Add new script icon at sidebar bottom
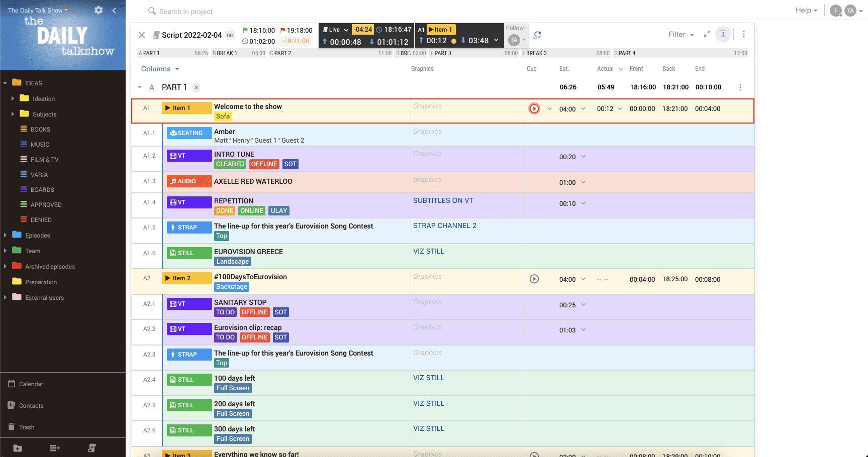The height and width of the screenshot is (457, 868). tap(92, 448)
